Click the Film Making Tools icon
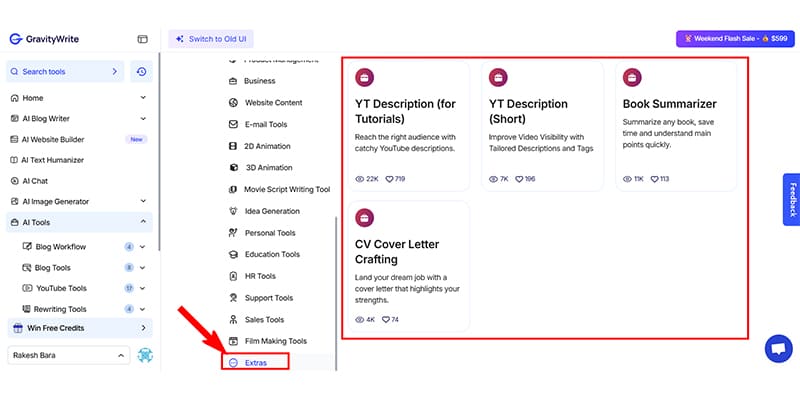Image resolution: width=800 pixels, height=400 pixels. 233,341
